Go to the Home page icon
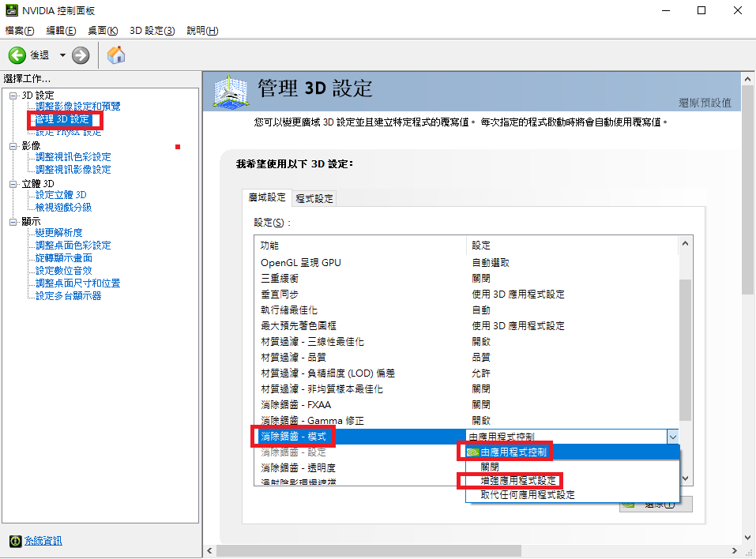Viewport: 756px width, 559px height. pyautogui.click(x=115, y=55)
